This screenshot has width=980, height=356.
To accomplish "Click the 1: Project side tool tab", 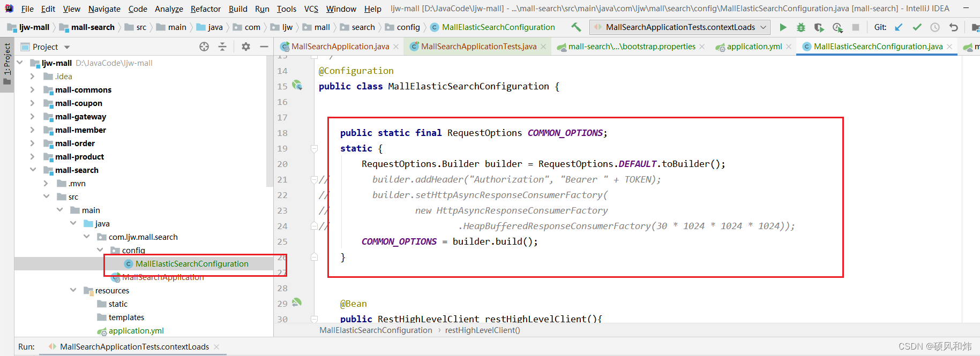I will pos(7,64).
